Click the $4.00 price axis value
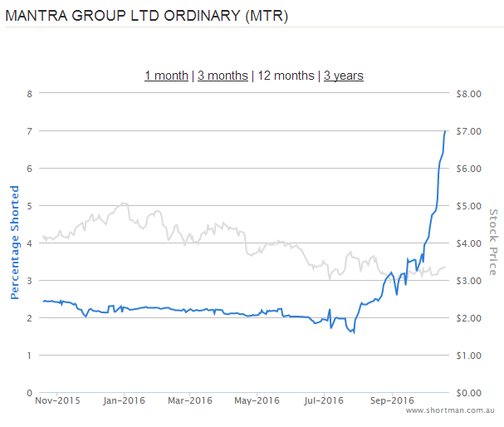 click(x=468, y=243)
